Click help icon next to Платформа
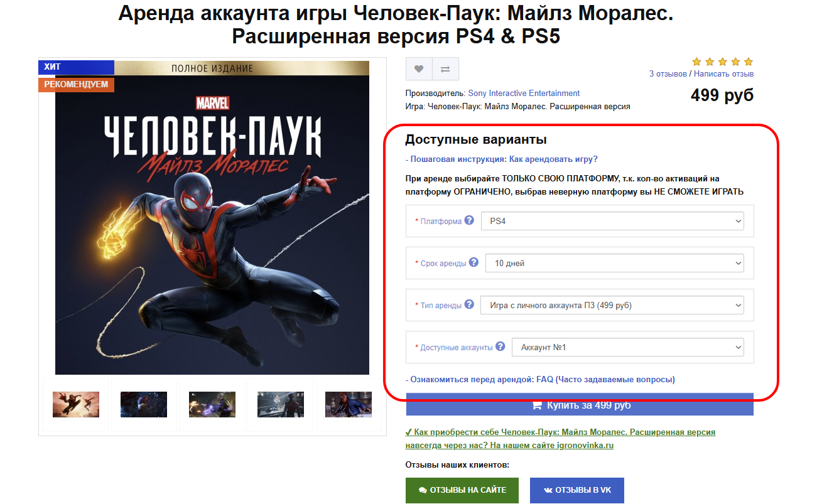 point(469,220)
